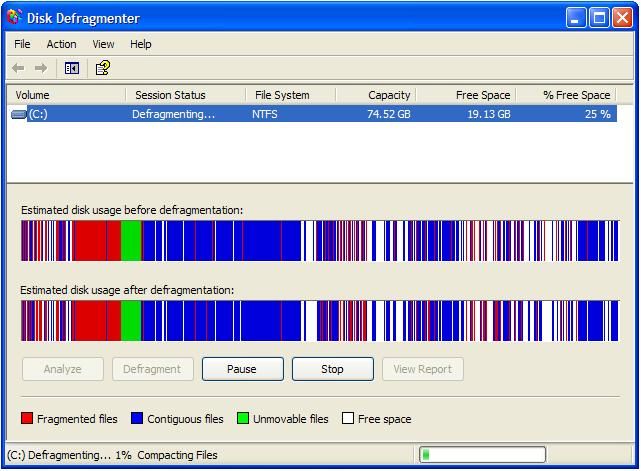
Task: Toggle the Show/Hide Console Tree icon
Action: click(x=72, y=68)
